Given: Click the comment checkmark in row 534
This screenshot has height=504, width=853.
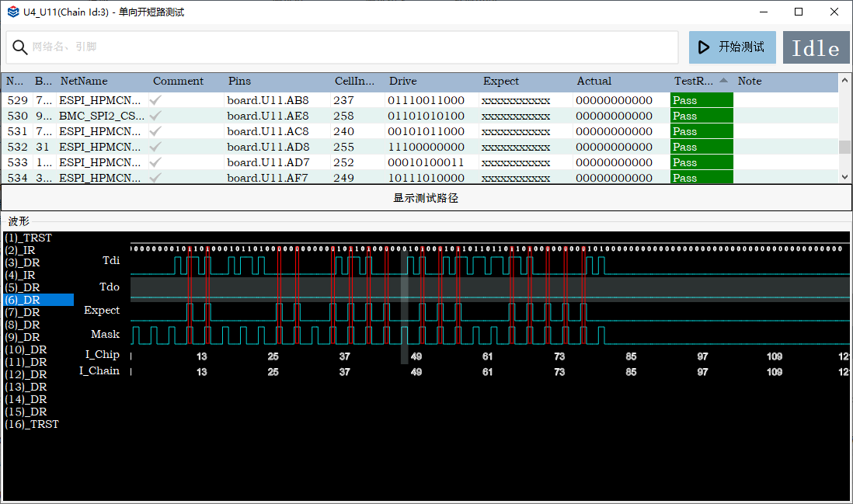Looking at the screenshot, I should [x=155, y=178].
